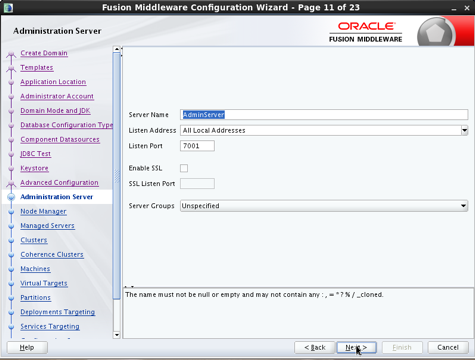Viewport: 475px width, 360px height.
Task: Click the navigation pane scrollbar thumb
Action: pyautogui.click(x=117, y=176)
